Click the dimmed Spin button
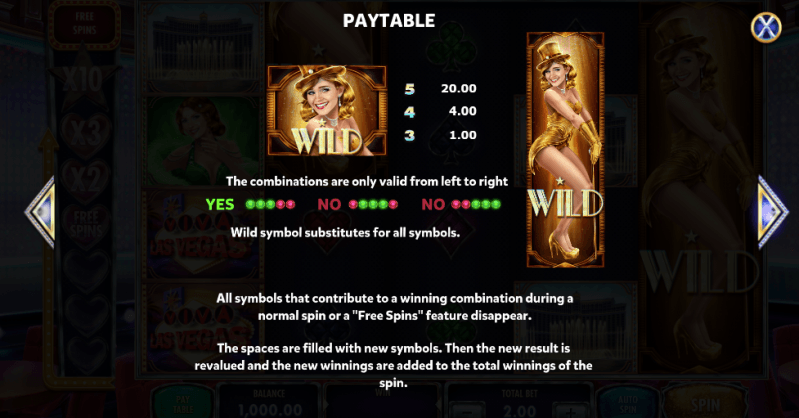 click(705, 404)
